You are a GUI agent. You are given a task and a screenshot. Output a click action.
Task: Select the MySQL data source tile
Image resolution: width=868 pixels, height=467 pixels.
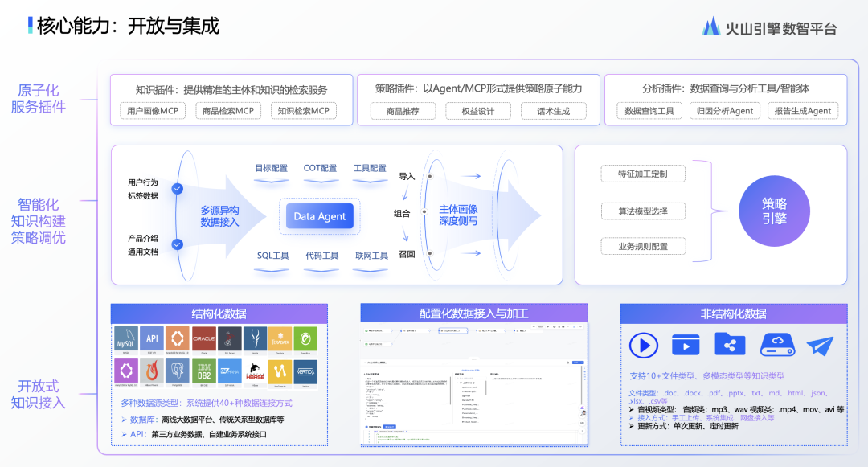[125, 339]
